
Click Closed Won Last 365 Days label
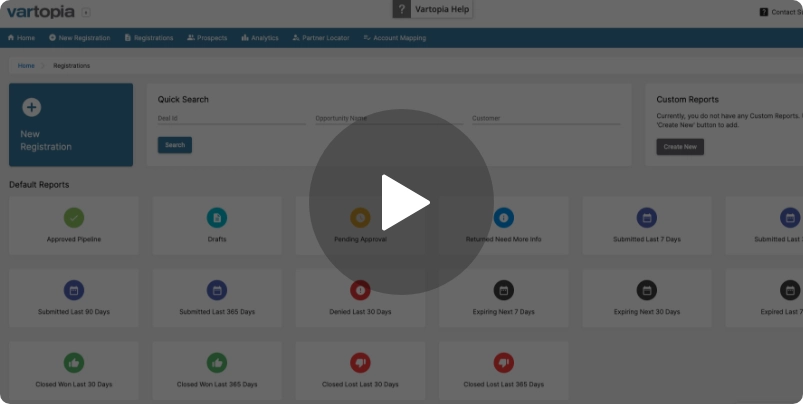(217, 385)
